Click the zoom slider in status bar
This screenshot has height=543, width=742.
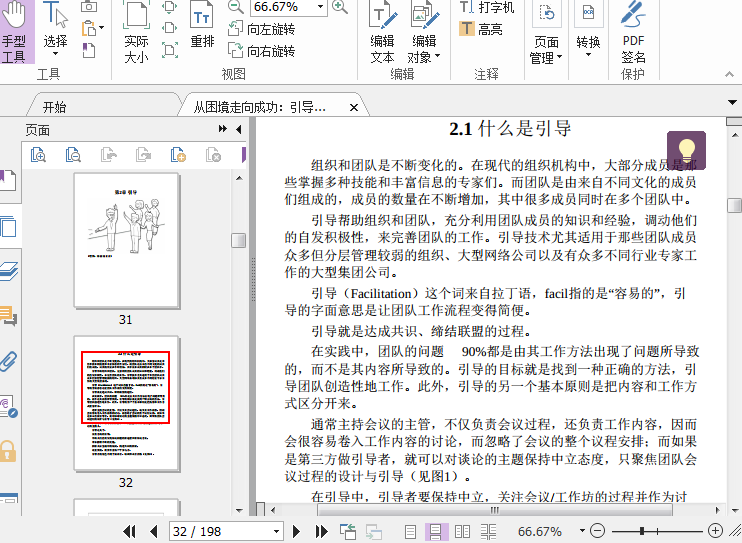tap(655, 531)
